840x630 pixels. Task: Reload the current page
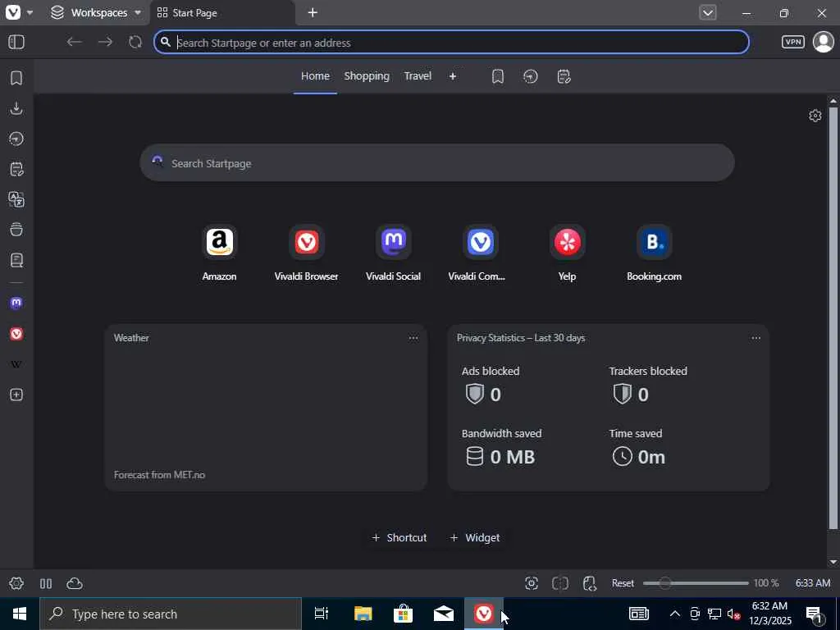[x=135, y=42]
